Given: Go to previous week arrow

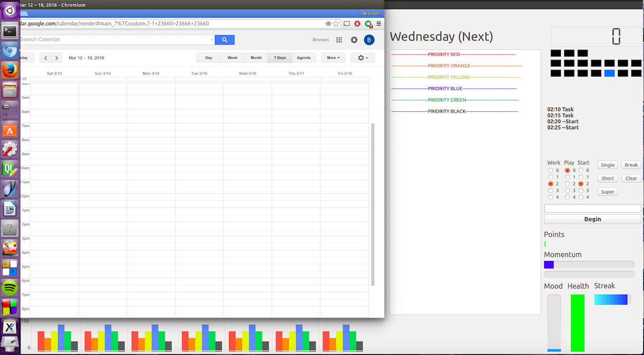Looking at the screenshot, I should click(x=46, y=58).
